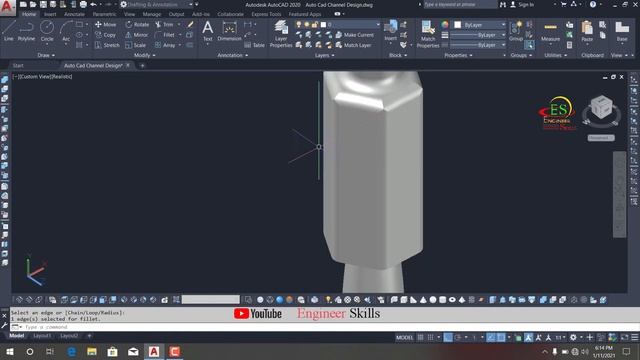The width and height of the screenshot is (640, 360).
Task: Expand the Annotation panel
Action: [232, 55]
